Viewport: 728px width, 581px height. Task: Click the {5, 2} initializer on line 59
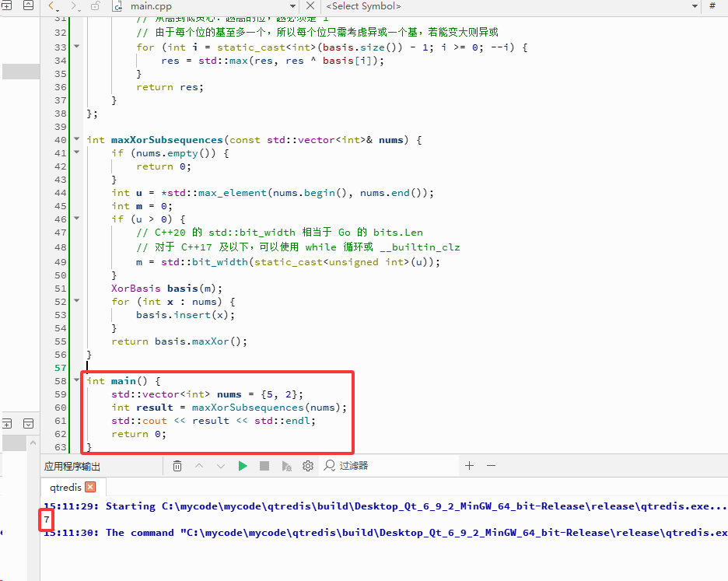click(x=278, y=394)
